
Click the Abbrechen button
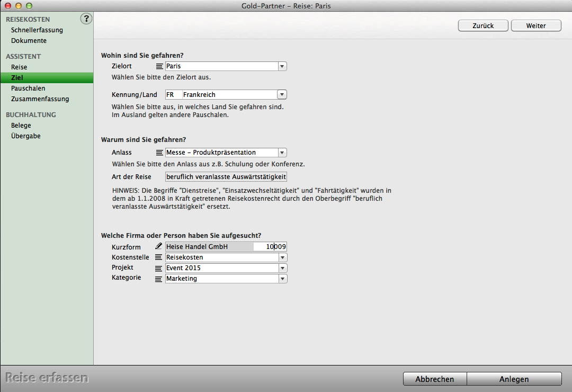434,379
